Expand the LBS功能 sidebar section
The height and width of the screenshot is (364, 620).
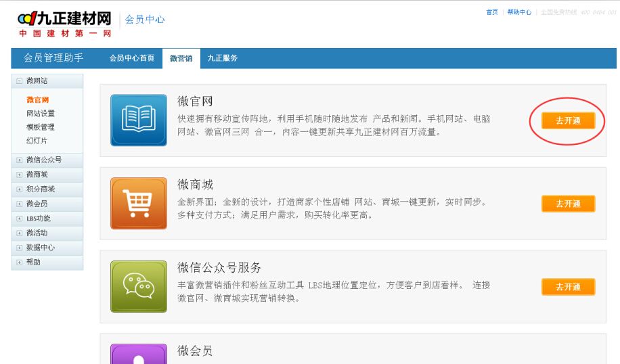[x=19, y=219]
